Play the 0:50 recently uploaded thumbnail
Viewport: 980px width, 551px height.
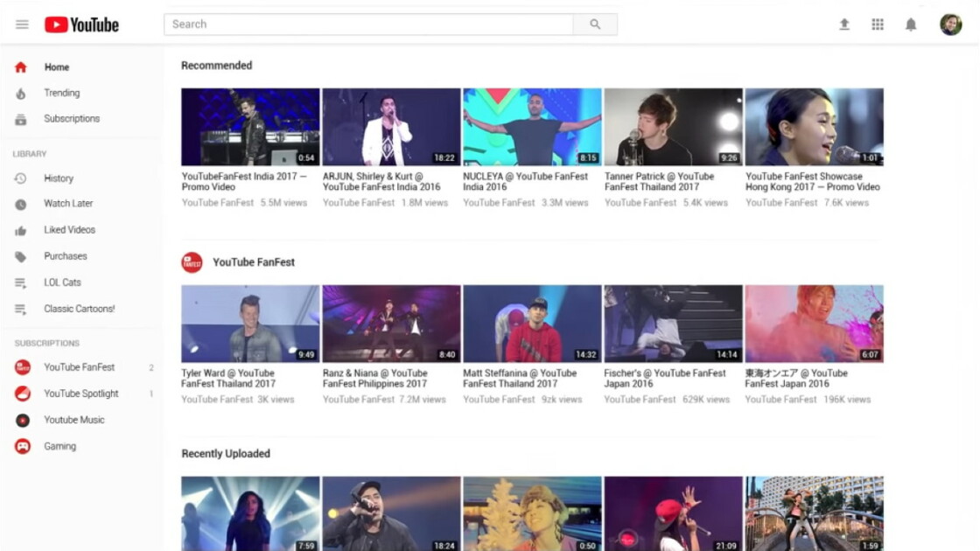pos(533,513)
